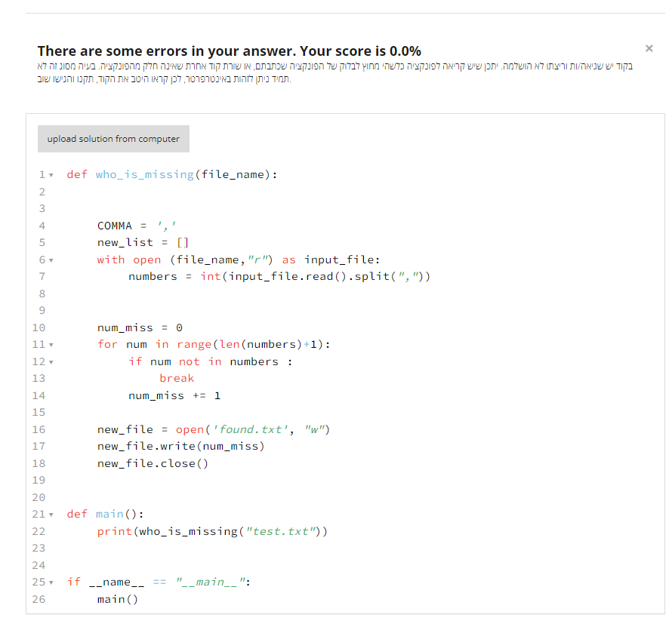Place cursor on new_file.write(num_miss) line
This screenshot has height=627, width=672.
click(x=180, y=446)
